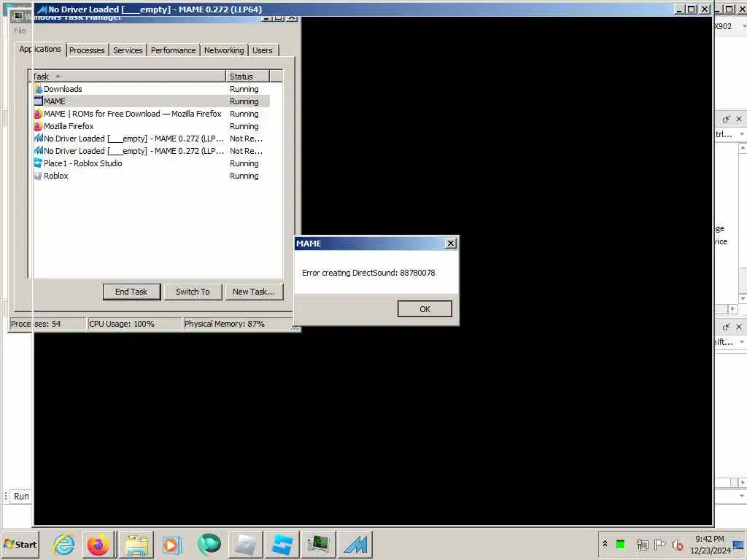This screenshot has width=747, height=560.
Task: Click the Roblox Studio icon in task list
Action: [38, 163]
